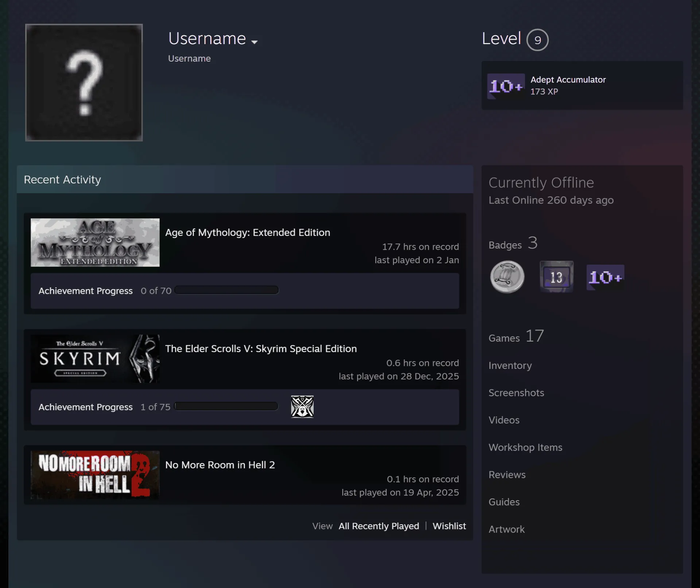This screenshot has height=588, width=700.
Task: Click the 13 years of service badge
Action: [x=556, y=277]
